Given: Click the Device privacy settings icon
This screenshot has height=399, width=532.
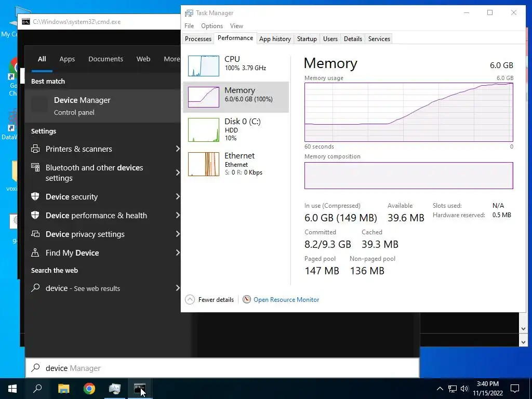Looking at the screenshot, I should (x=35, y=234).
